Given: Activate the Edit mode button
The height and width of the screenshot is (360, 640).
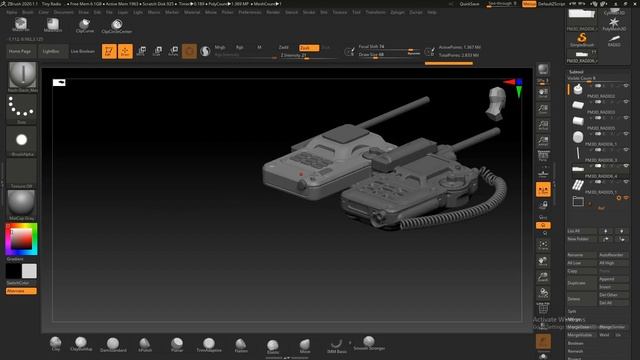Looking at the screenshot, I should (109, 51).
